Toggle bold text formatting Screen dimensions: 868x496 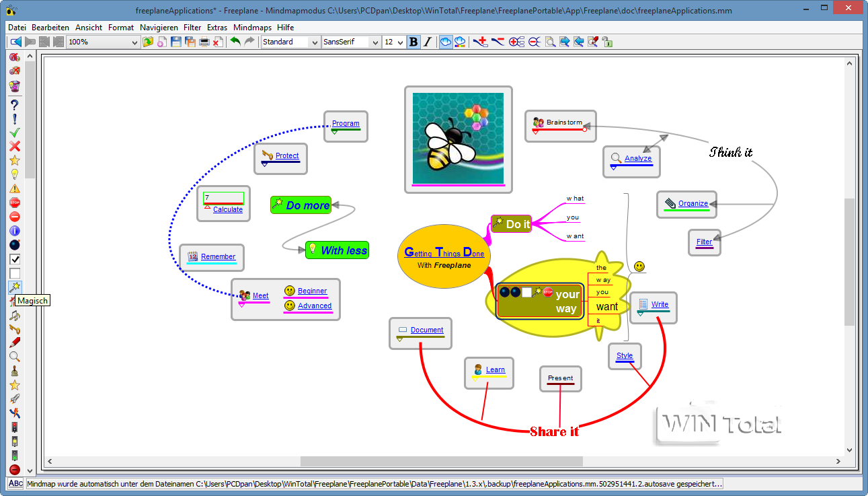coord(413,42)
